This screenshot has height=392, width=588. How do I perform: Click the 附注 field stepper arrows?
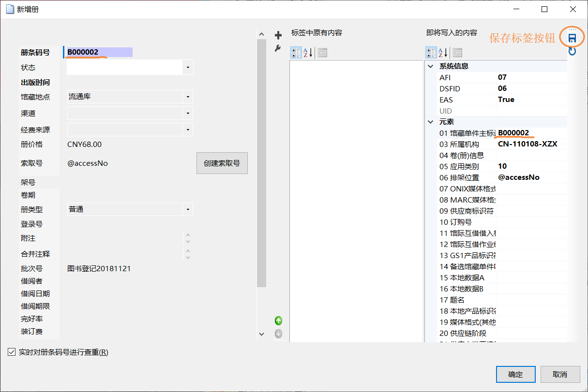click(x=188, y=238)
